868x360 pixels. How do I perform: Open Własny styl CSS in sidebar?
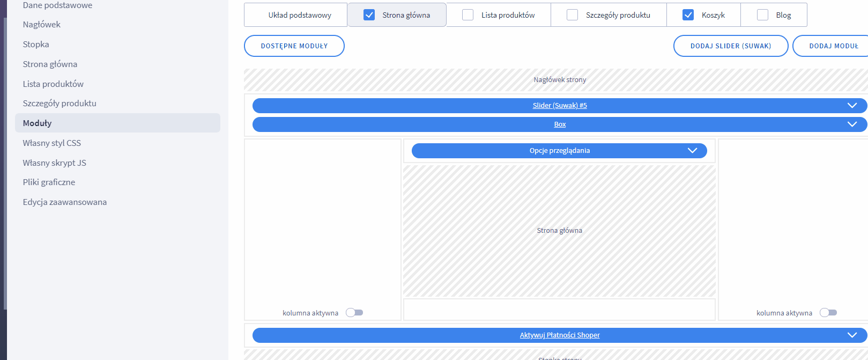[x=52, y=143]
